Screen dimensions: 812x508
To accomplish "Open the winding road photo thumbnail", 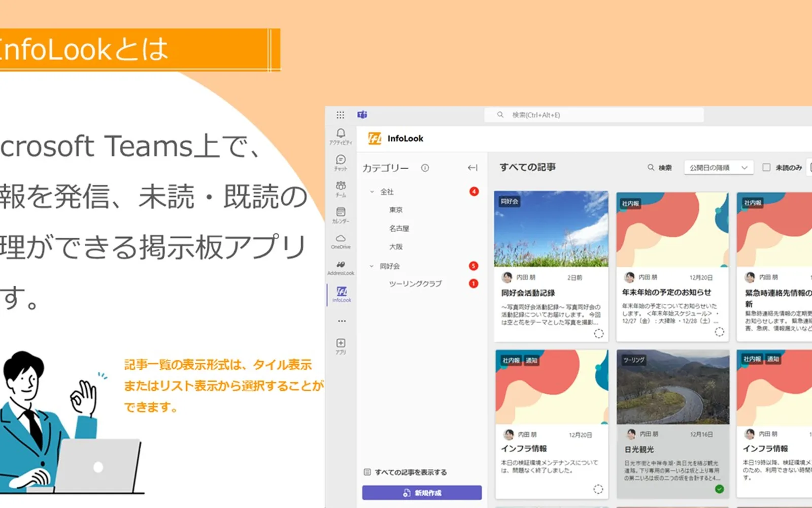I will (673, 387).
